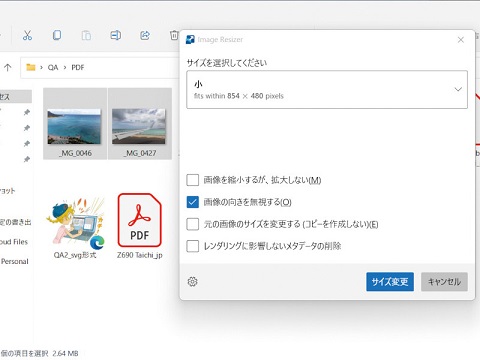Close the Image Resizer dialog
Image resolution: width=480 pixels, height=360 pixels.
tap(461, 40)
